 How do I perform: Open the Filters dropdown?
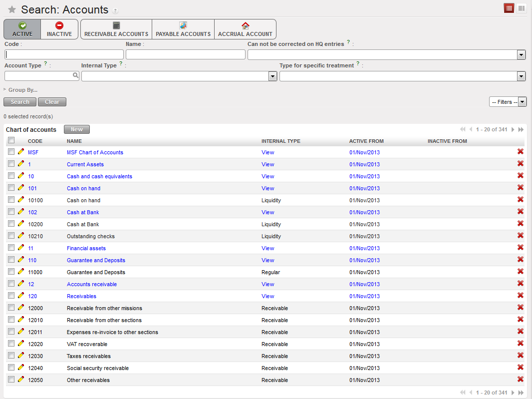(508, 102)
